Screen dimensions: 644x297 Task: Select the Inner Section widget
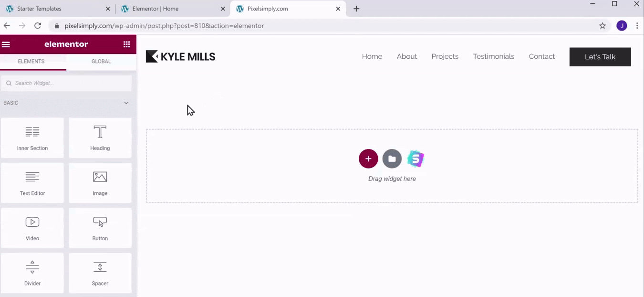click(32, 138)
